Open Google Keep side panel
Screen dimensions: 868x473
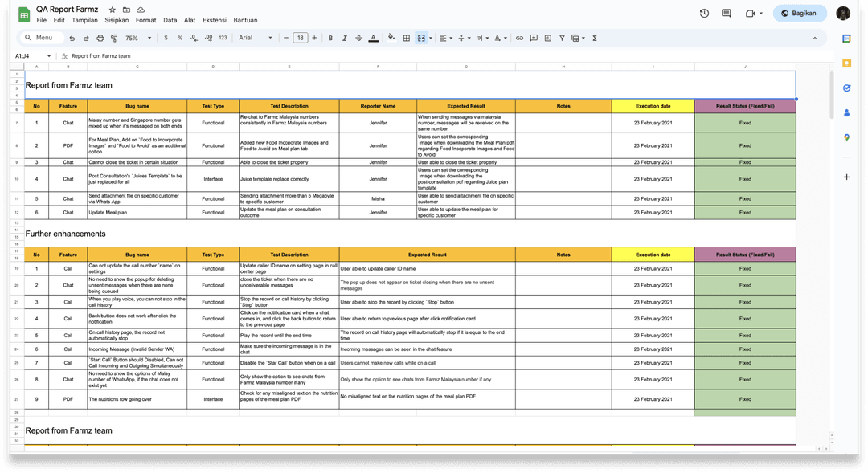[x=846, y=63]
